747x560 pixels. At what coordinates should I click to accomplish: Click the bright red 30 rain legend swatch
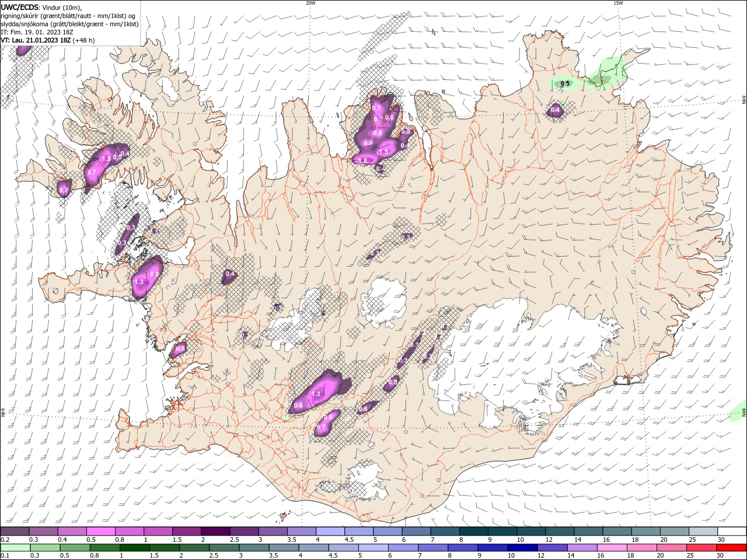(x=731, y=548)
